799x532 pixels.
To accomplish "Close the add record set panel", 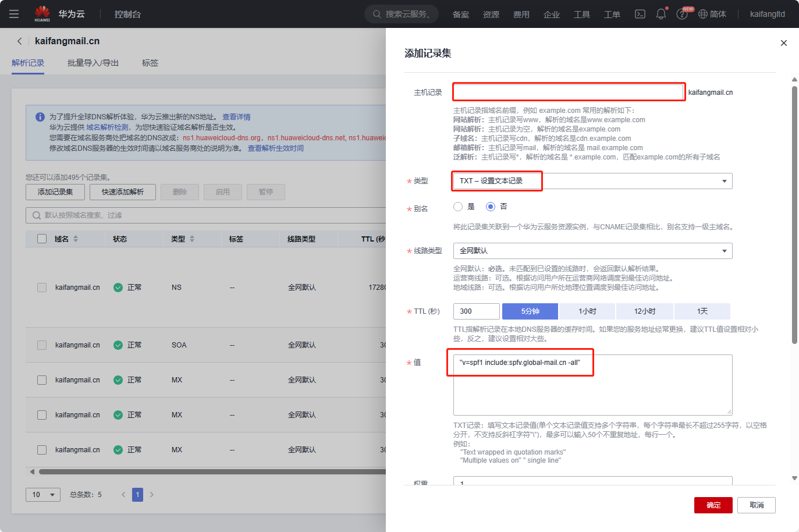I will 784,43.
